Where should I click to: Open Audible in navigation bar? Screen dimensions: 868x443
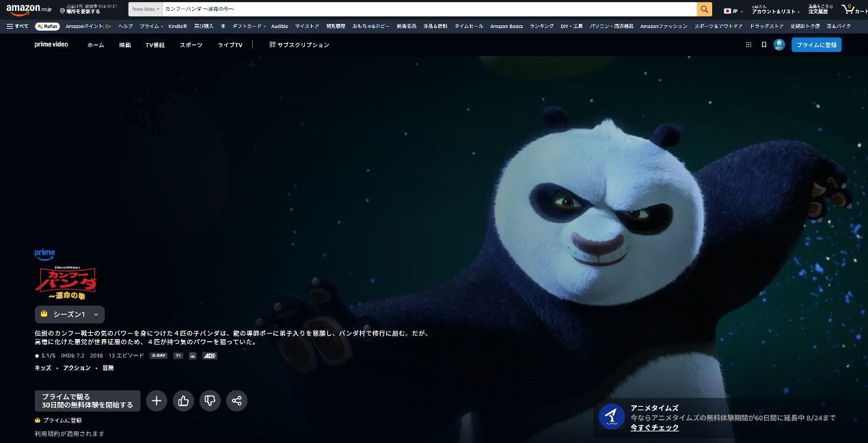(280, 26)
